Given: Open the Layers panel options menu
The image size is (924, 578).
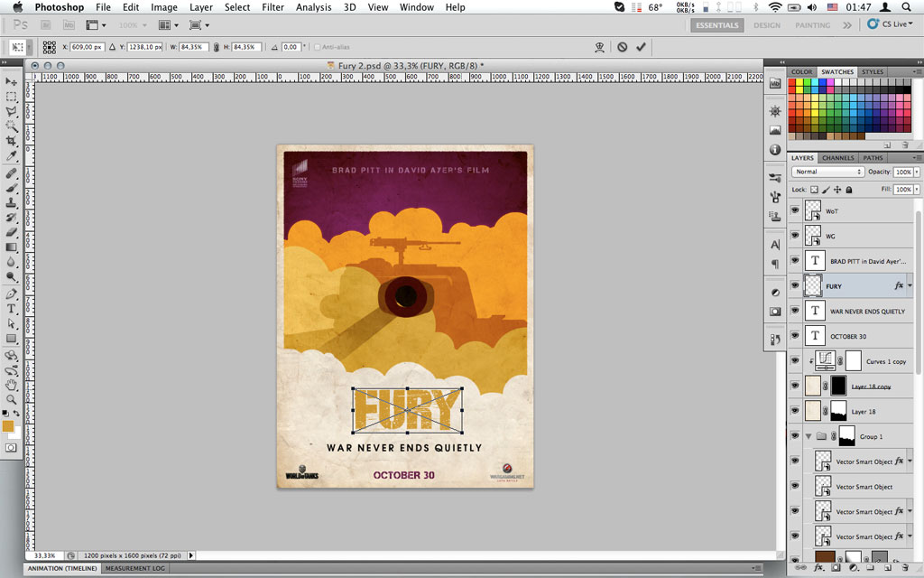Looking at the screenshot, I should coord(917,157).
